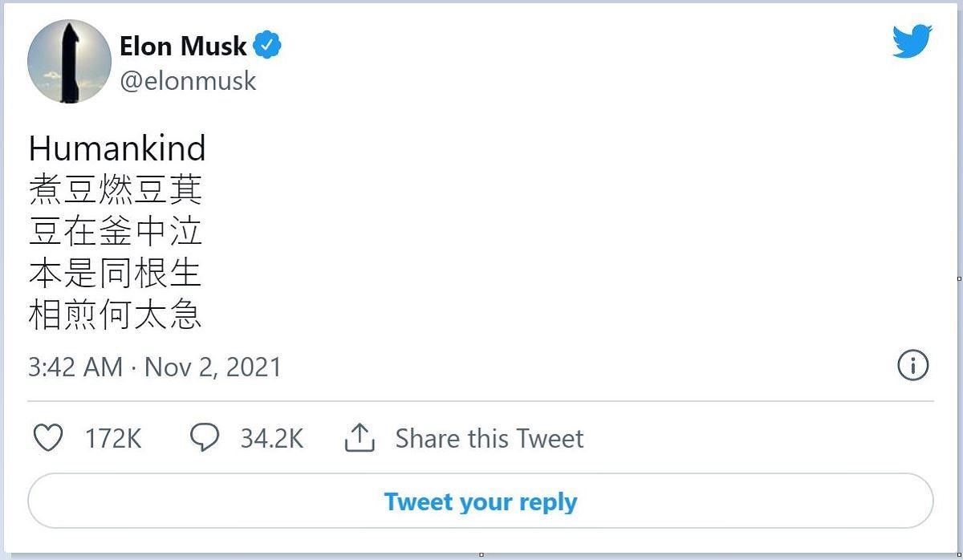Click the reply speech bubble icon

[205, 438]
